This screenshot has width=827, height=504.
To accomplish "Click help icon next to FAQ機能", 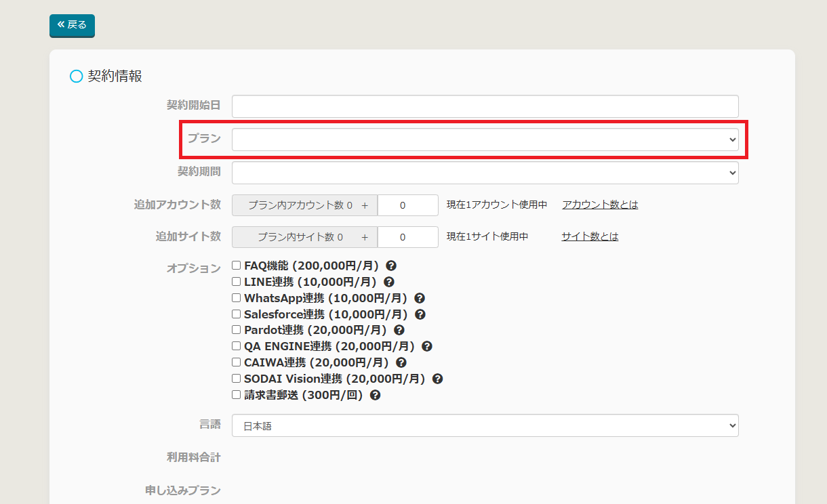I will click(391, 266).
